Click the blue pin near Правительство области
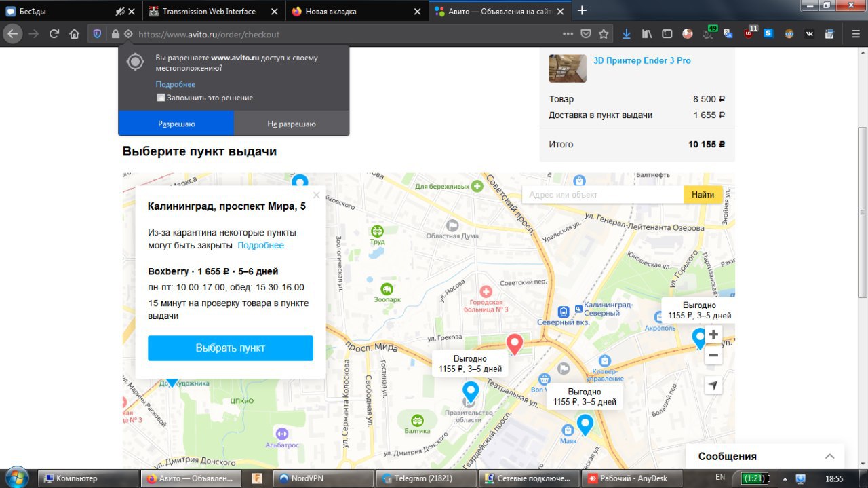868x488 pixels. pos(470,391)
